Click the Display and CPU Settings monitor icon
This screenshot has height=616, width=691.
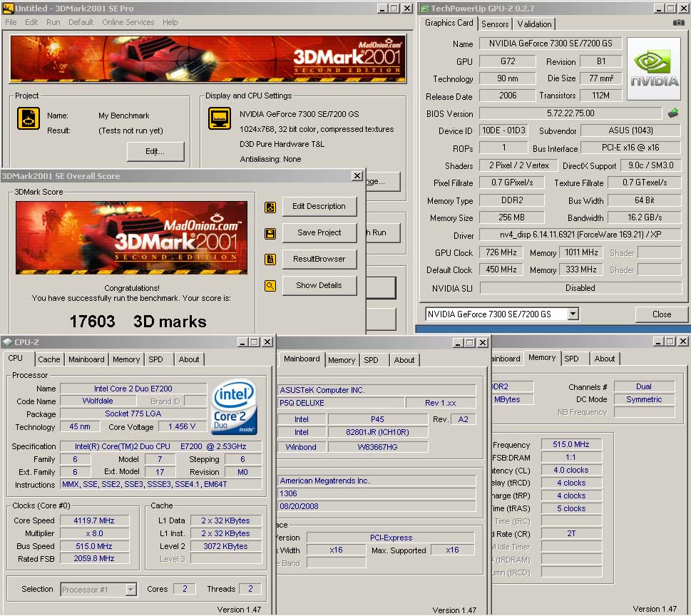point(220,118)
